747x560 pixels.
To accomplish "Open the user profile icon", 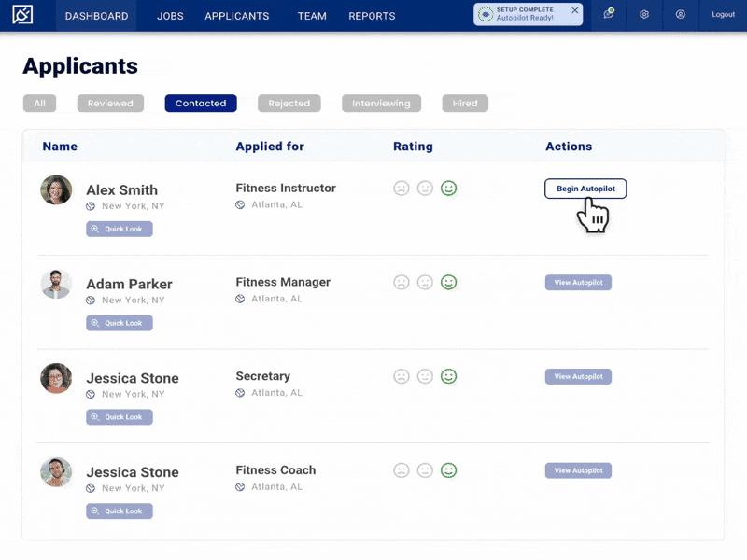I will pyautogui.click(x=681, y=15).
